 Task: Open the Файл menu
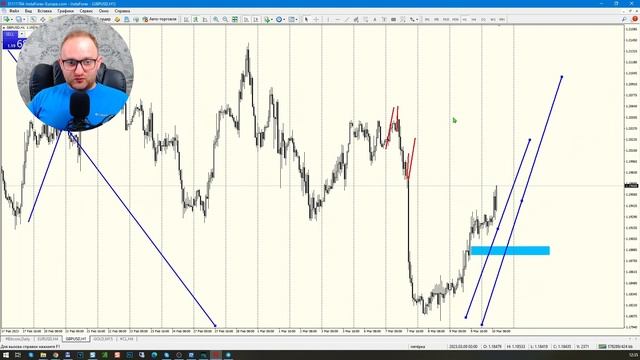tap(14, 11)
